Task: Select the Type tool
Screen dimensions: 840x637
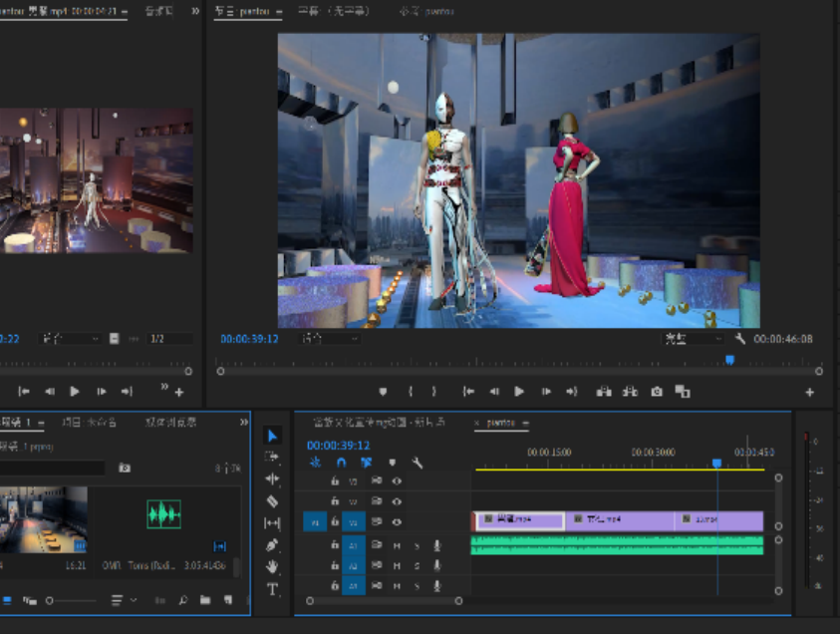Action: (273, 589)
